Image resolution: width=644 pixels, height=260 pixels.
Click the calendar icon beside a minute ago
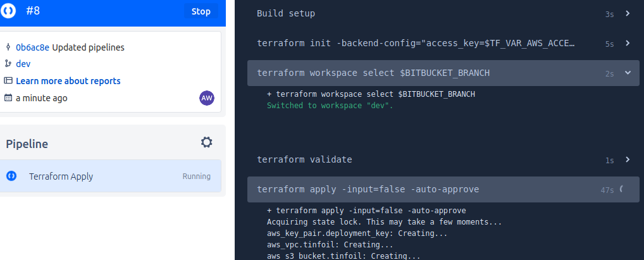pyautogui.click(x=8, y=98)
